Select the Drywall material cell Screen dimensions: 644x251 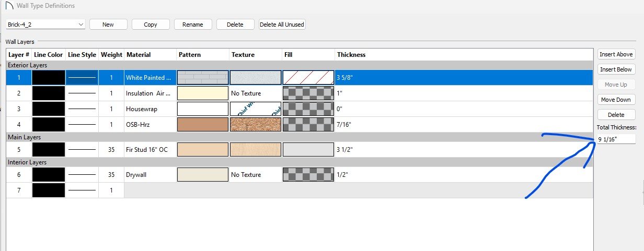pyautogui.click(x=149, y=175)
